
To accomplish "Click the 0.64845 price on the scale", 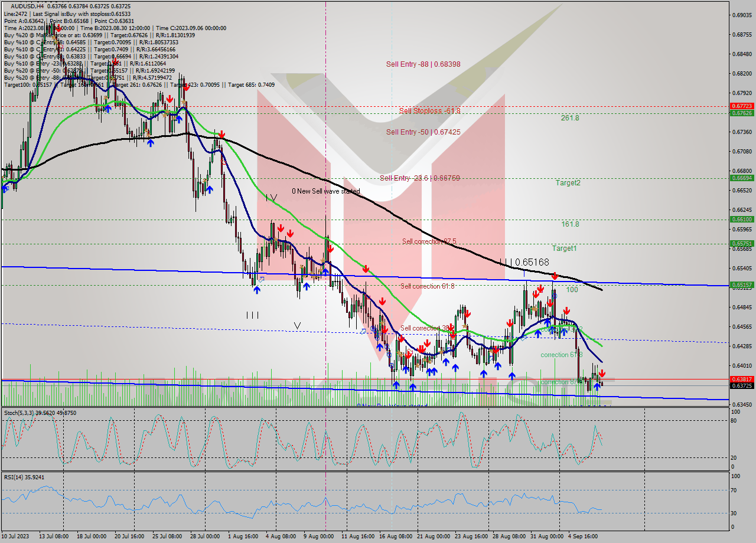I will [x=742, y=307].
